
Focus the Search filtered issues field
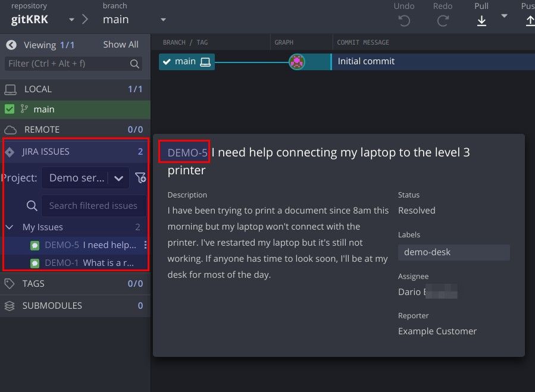(94, 206)
